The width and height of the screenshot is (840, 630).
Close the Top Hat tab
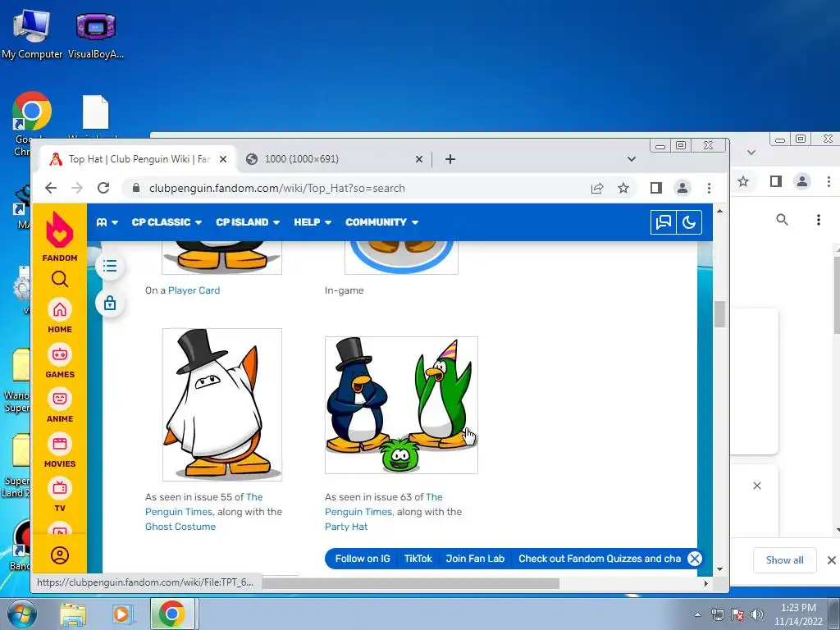click(x=223, y=159)
